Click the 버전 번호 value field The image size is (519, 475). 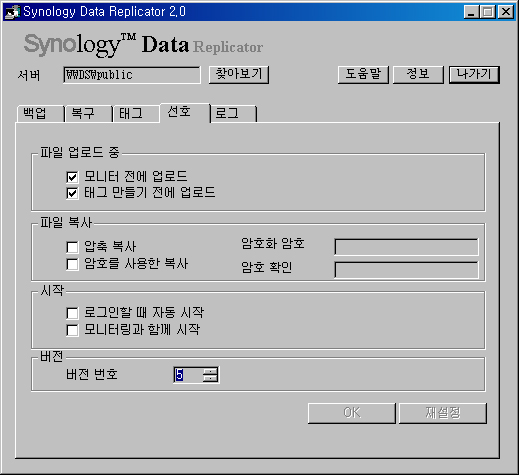click(x=188, y=375)
